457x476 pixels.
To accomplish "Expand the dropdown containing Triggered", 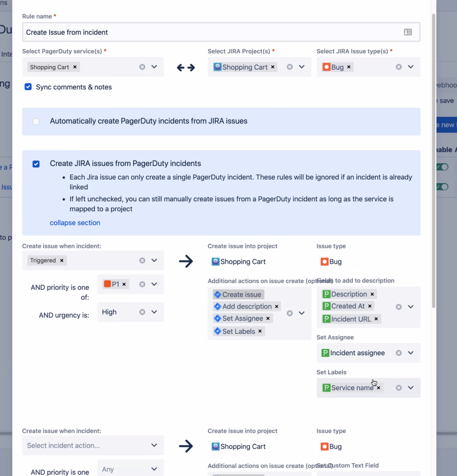I will [x=154, y=260].
